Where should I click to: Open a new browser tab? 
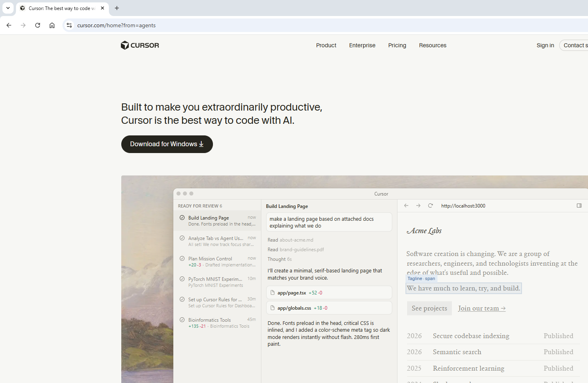(x=117, y=8)
